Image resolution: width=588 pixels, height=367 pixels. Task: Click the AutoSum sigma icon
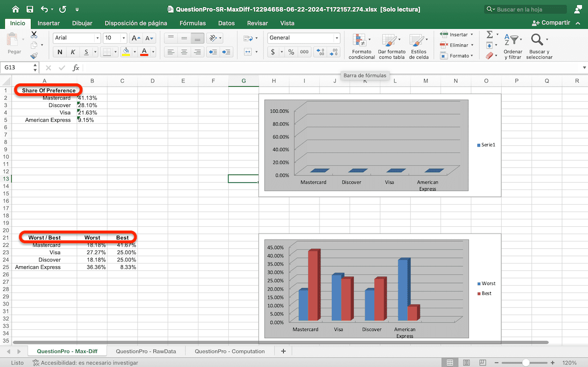(x=490, y=34)
